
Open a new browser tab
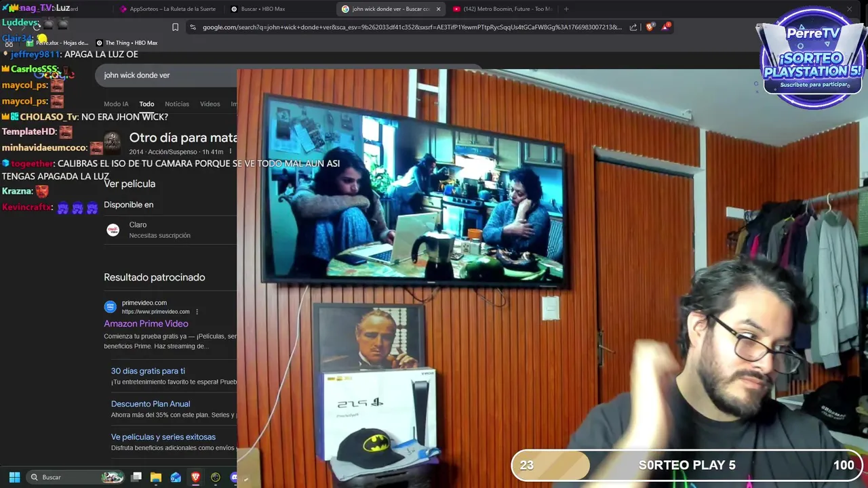click(x=566, y=9)
